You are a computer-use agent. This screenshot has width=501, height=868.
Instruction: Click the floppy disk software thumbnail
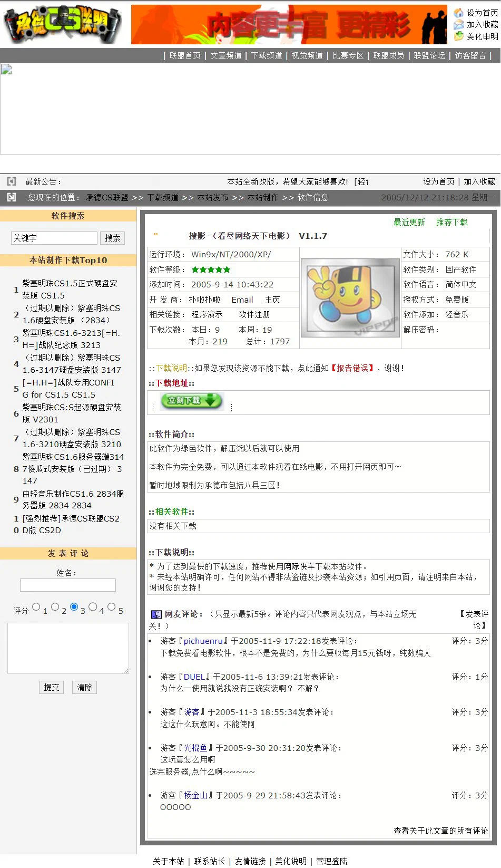pyautogui.click(x=350, y=297)
